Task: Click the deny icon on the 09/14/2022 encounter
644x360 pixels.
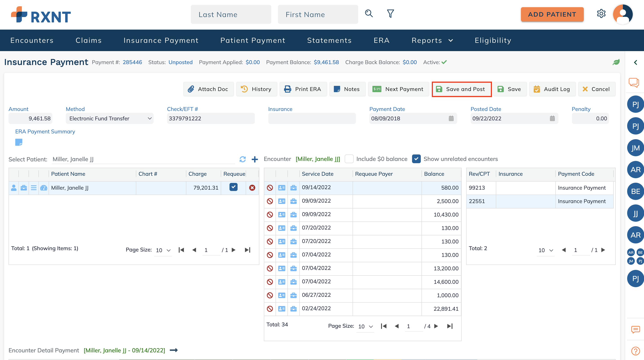Action: (x=270, y=187)
